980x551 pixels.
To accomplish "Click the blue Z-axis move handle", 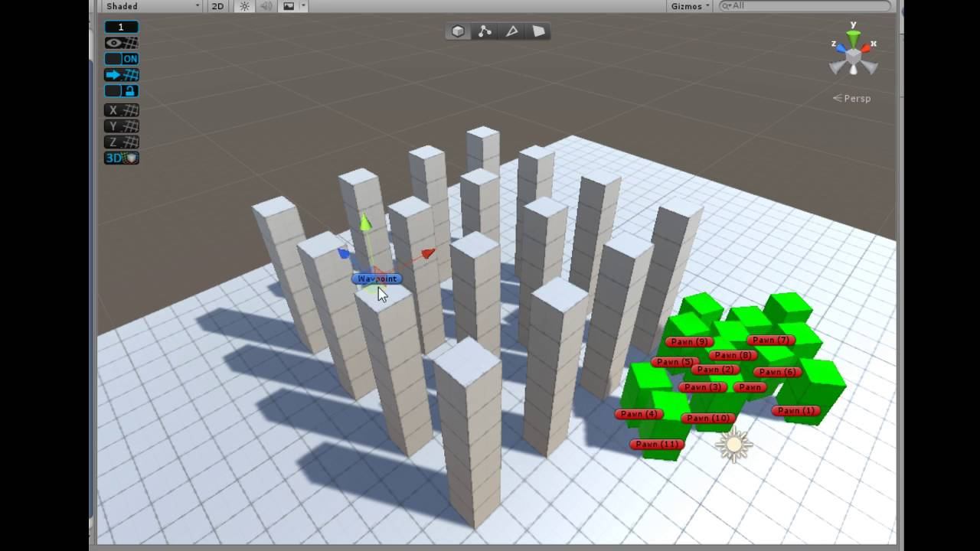I will 344,253.
